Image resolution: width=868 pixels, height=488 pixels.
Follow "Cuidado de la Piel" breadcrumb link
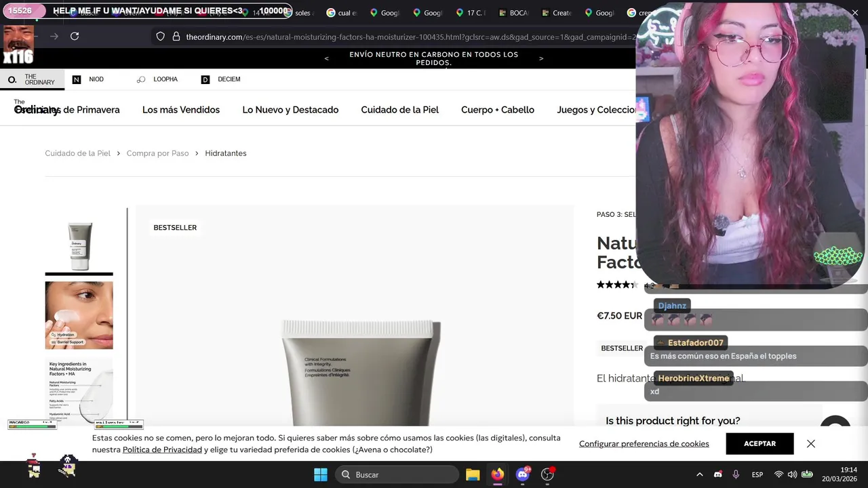coord(77,153)
